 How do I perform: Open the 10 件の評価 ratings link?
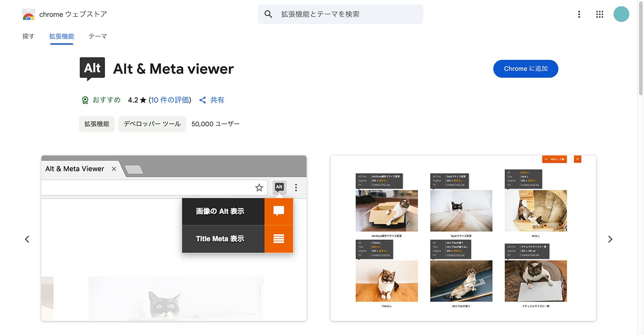(170, 100)
